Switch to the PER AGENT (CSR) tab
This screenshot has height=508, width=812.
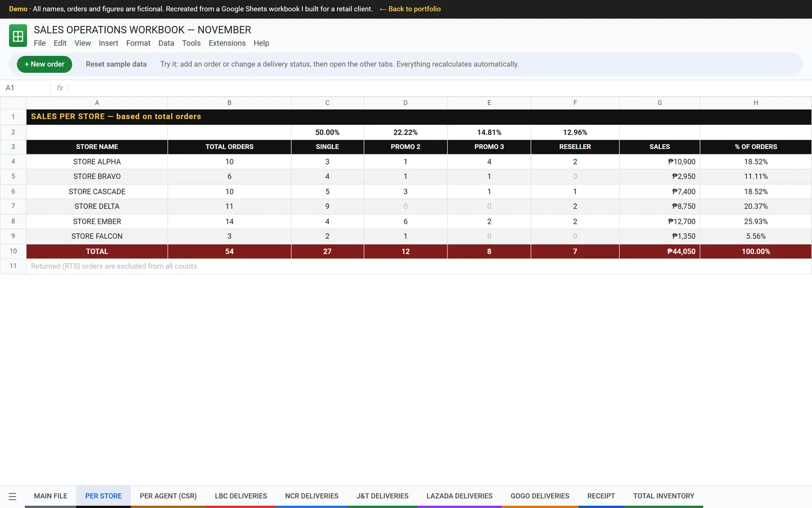tap(168, 496)
